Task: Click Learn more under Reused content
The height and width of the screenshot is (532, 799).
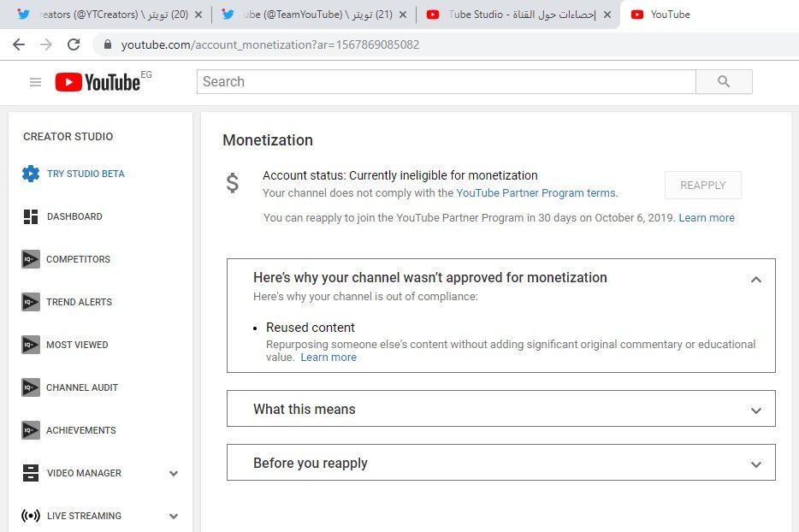Action: pyautogui.click(x=328, y=358)
